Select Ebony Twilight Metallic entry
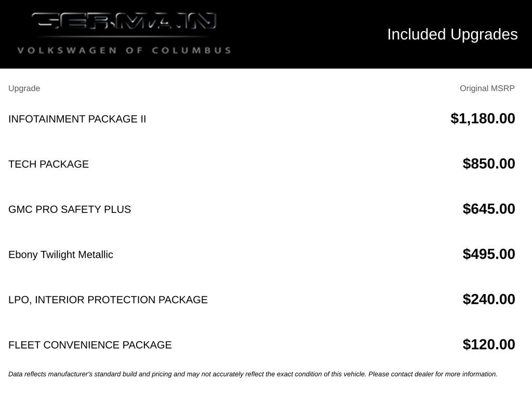 61,255
